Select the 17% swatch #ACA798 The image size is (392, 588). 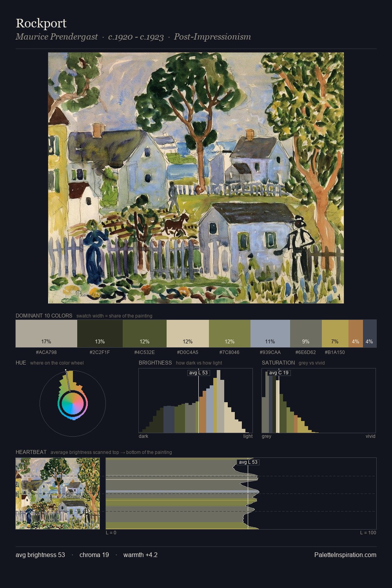pyautogui.click(x=46, y=334)
